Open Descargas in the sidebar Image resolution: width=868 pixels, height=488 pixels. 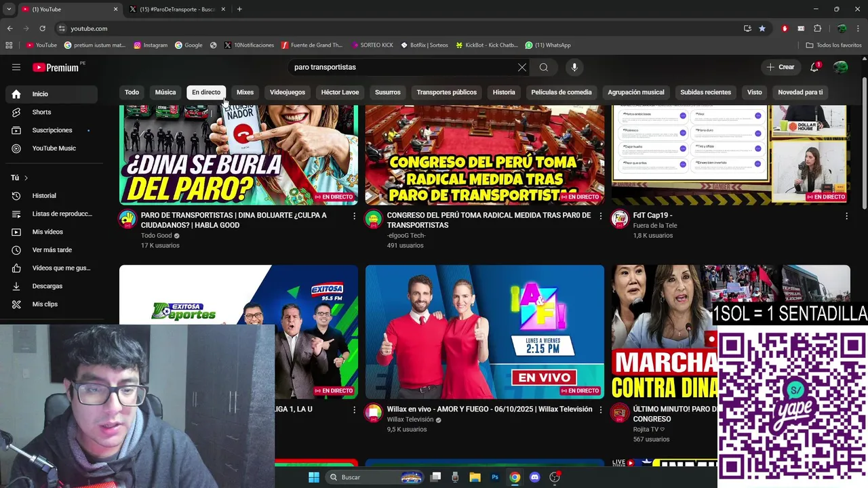[52, 286]
